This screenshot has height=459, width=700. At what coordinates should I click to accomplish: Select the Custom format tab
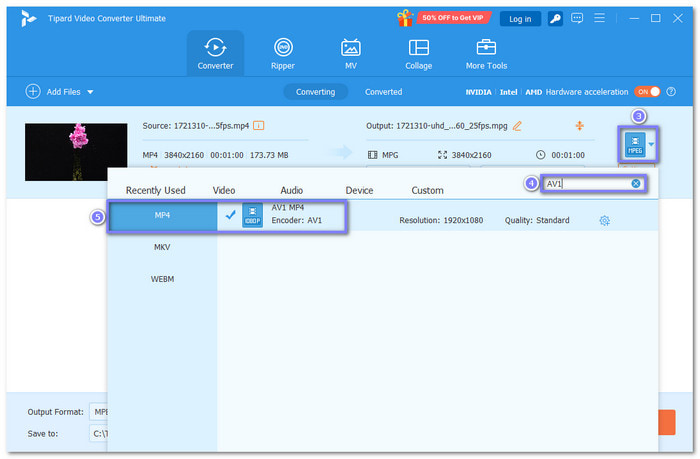[x=427, y=190]
